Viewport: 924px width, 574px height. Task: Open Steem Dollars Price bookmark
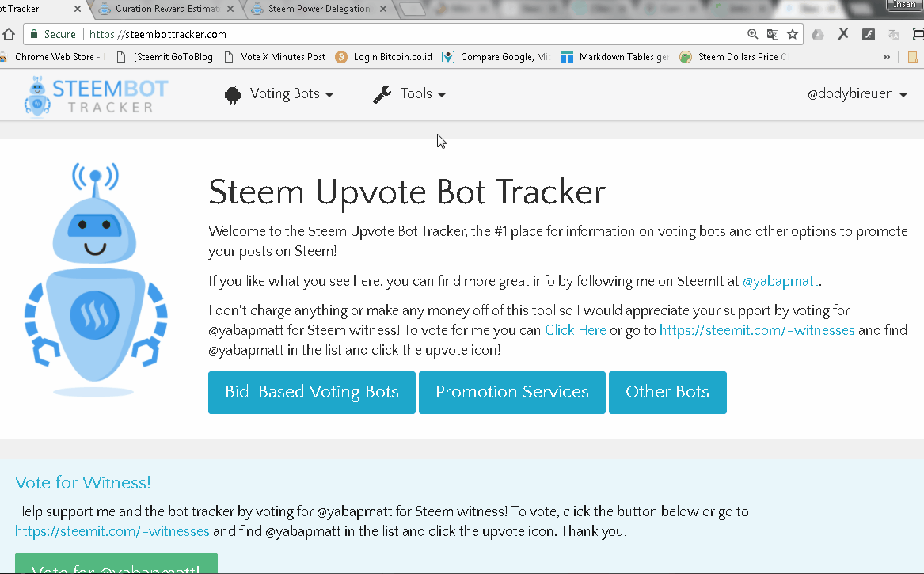coord(733,57)
